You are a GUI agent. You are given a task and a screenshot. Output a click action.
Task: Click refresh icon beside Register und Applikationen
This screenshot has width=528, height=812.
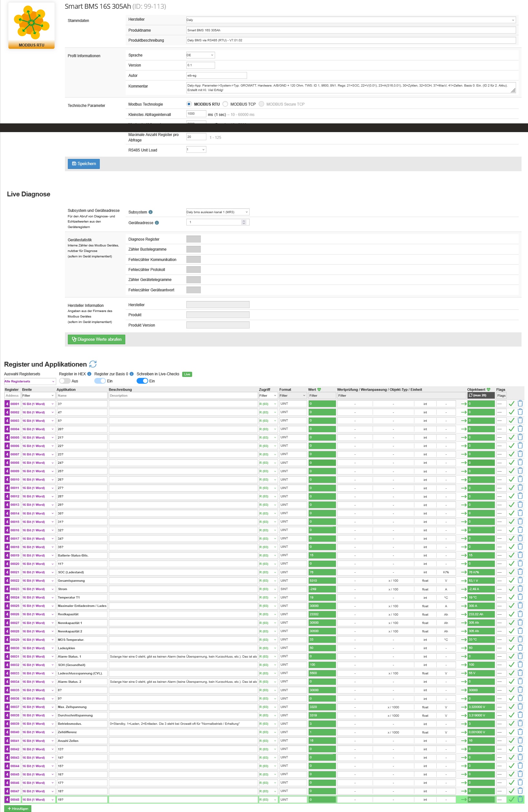(93, 364)
